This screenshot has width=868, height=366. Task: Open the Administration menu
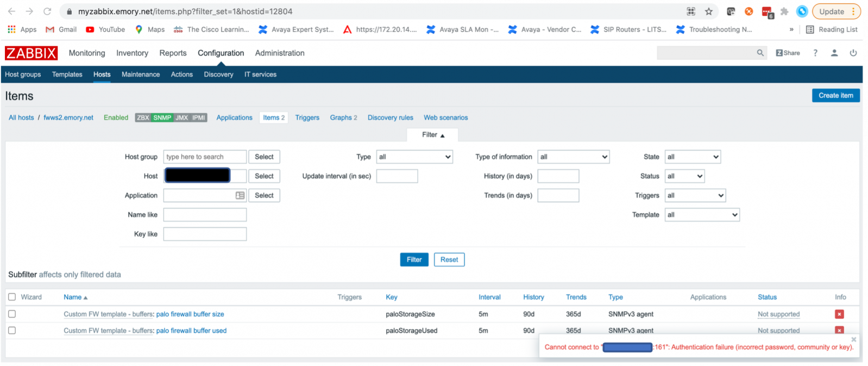pyautogui.click(x=280, y=53)
